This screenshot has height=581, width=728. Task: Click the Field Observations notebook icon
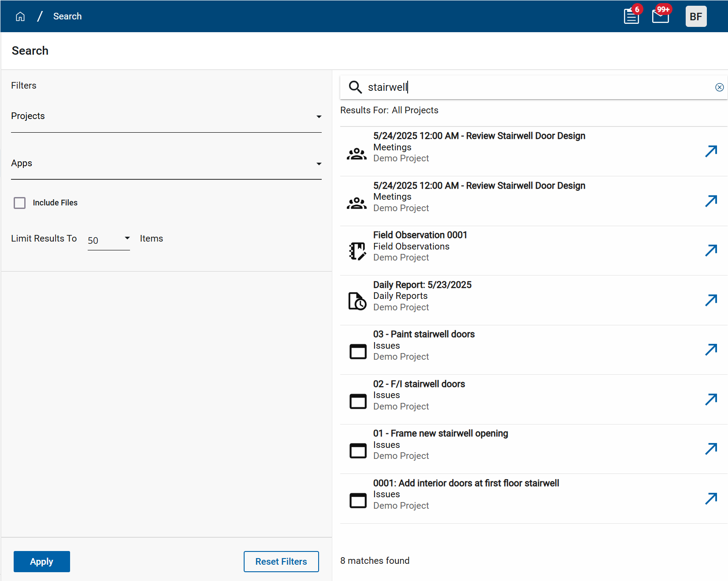pyautogui.click(x=357, y=251)
